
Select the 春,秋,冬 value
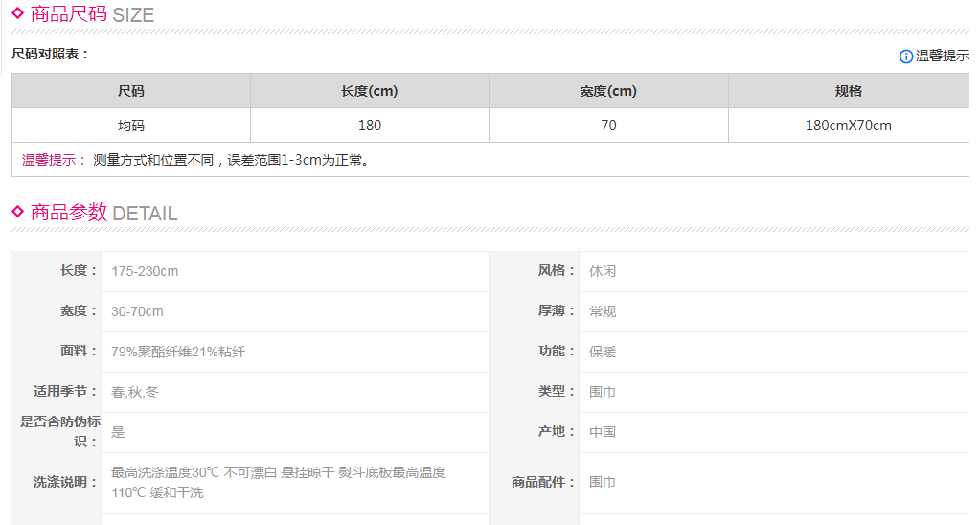pyautogui.click(x=135, y=392)
